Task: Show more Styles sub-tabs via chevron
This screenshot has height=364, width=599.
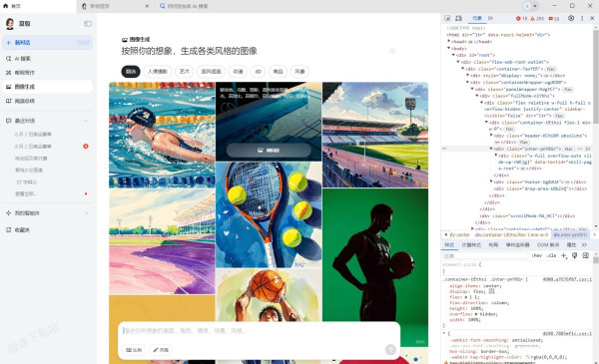Action: click(584, 244)
